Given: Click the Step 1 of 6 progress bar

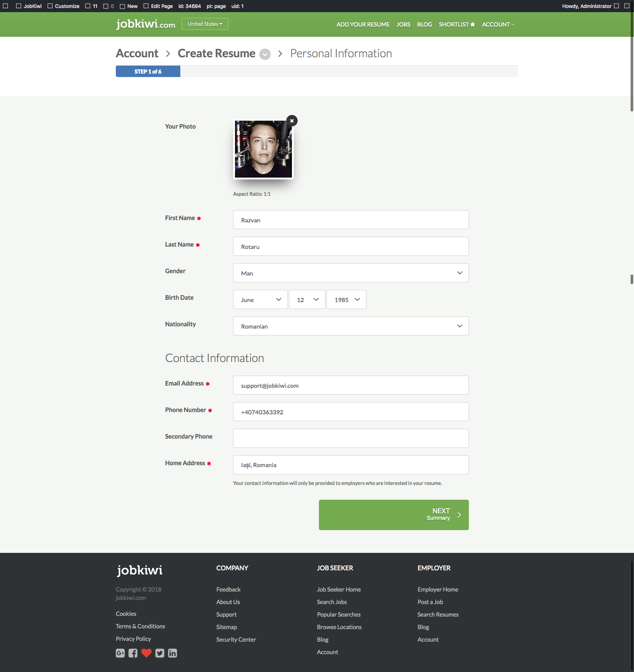Looking at the screenshot, I should tap(148, 71).
